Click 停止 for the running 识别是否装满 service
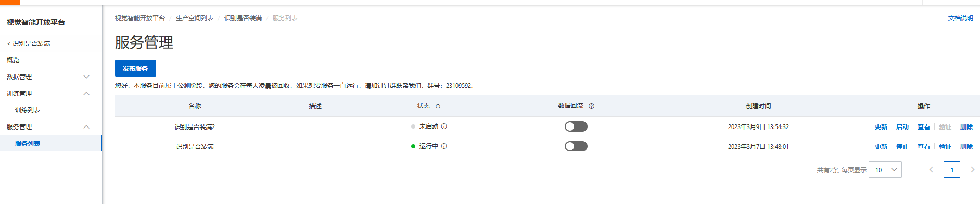The height and width of the screenshot is (204, 980). click(x=902, y=147)
